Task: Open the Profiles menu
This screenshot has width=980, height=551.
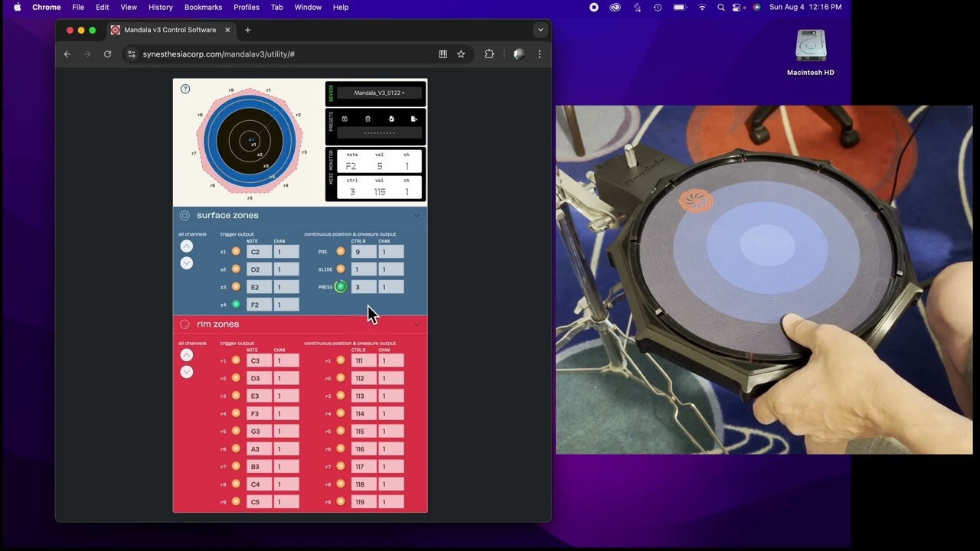Action: click(247, 7)
